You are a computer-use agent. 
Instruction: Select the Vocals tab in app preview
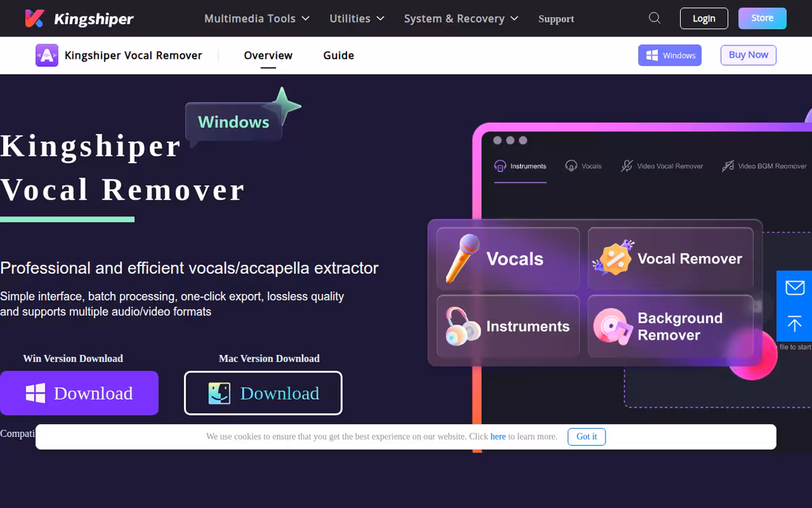(x=583, y=166)
